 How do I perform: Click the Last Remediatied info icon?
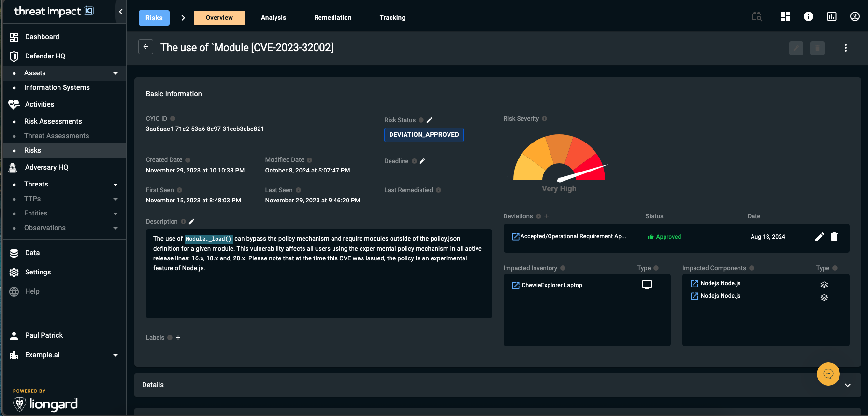(x=438, y=190)
